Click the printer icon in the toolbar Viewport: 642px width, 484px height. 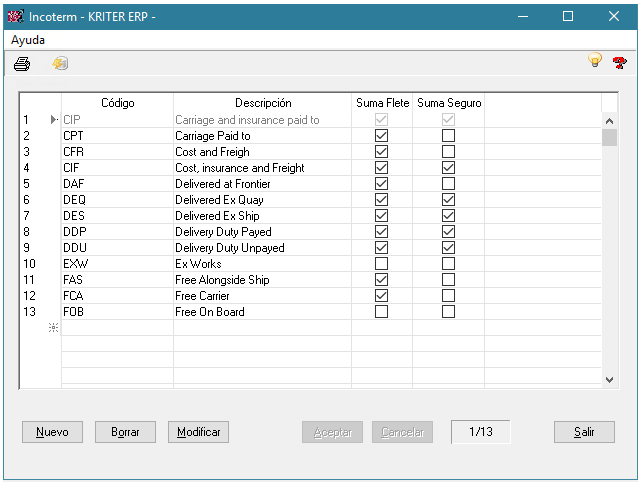tap(22, 64)
